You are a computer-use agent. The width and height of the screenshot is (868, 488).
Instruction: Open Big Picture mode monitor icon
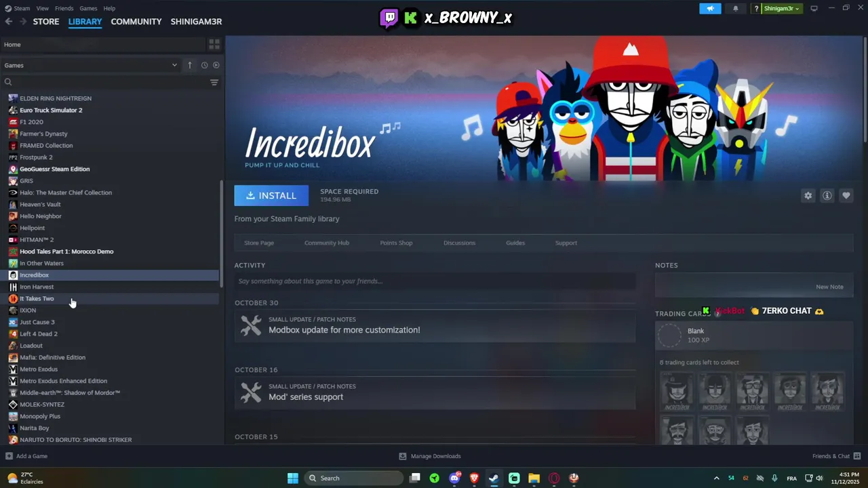(814, 8)
